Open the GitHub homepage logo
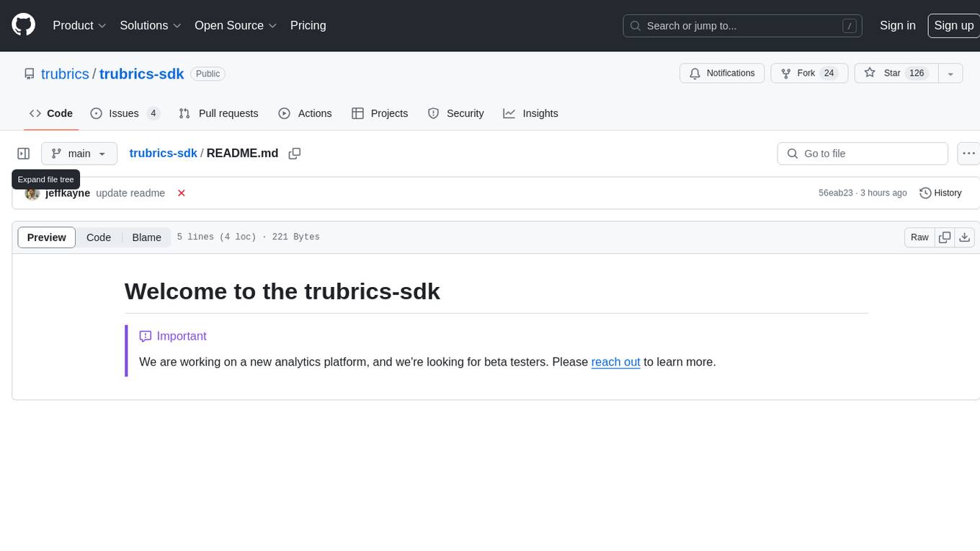980x551 pixels. 23,25
